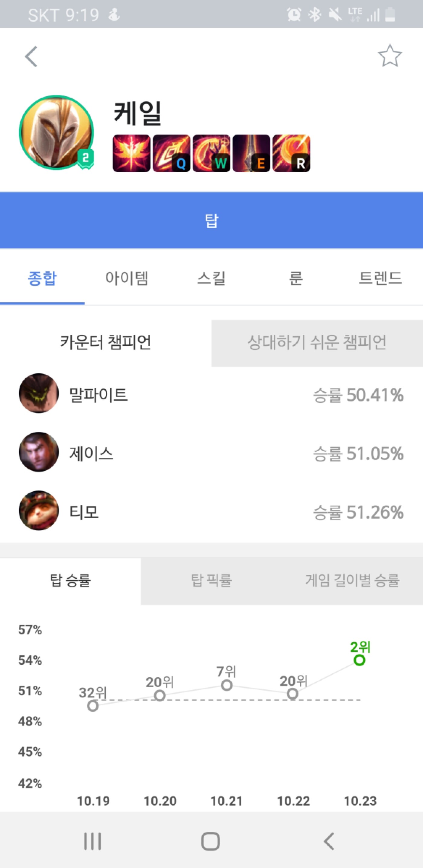Switch chart to 탑 픽률

pos(211,580)
